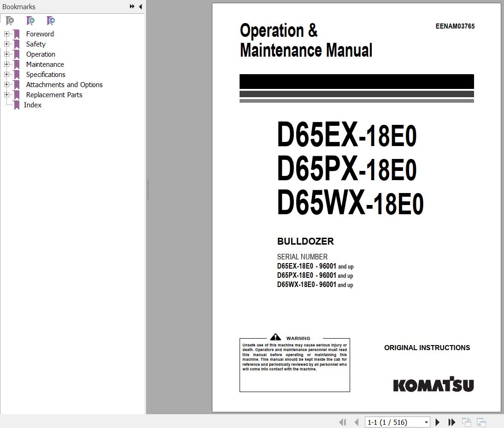Click the document code EENAM03765
Image resolution: width=504 pixels, height=428 pixels.
pos(455,26)
